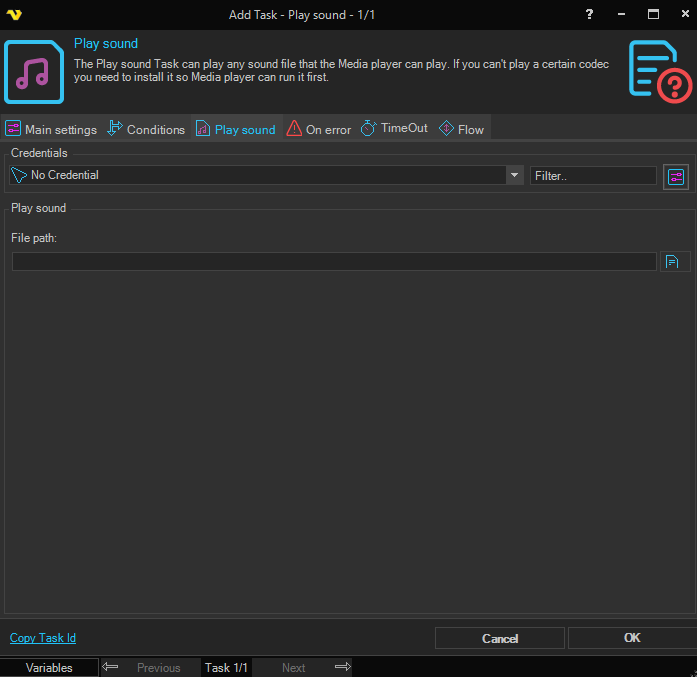Switch to the Main settings tab
The height and width of the screenshot is (677, 697).
coord(52,129)
